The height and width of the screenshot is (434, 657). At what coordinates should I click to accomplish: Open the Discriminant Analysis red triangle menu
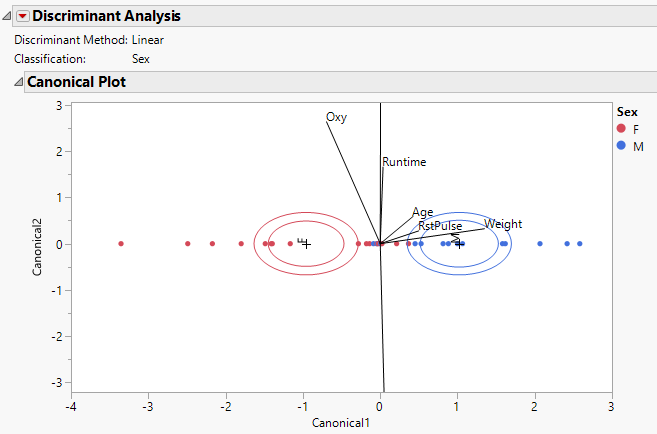[23, 15]
